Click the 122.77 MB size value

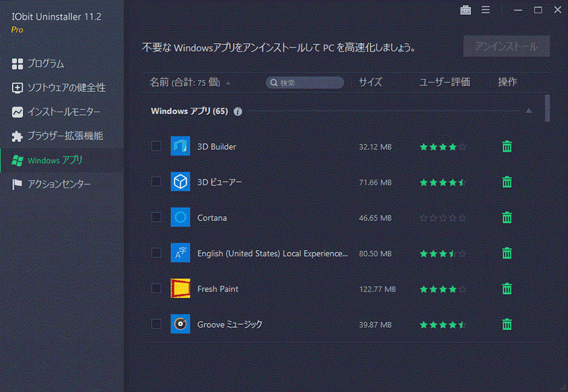click(377, 289)
